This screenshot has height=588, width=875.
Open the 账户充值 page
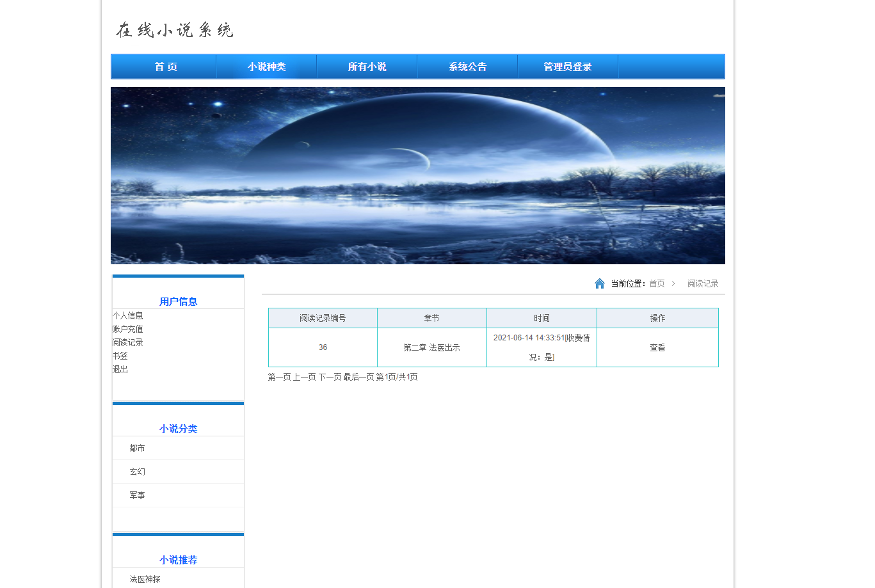tap(127, 329)
